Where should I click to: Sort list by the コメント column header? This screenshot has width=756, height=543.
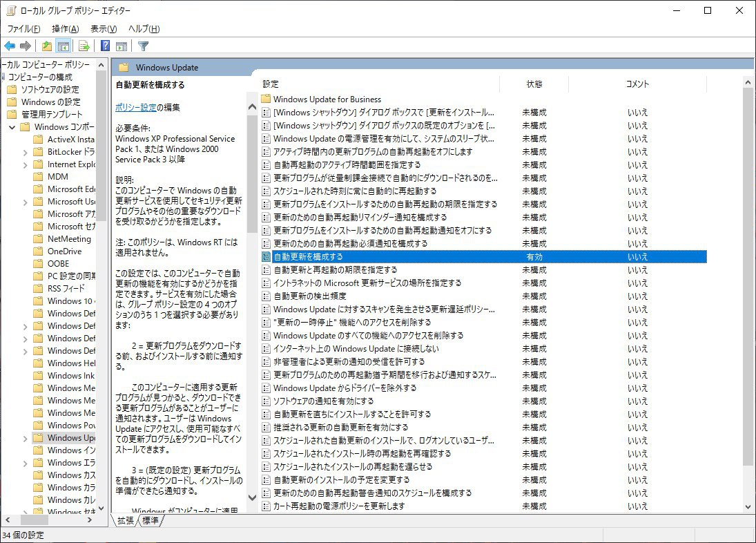coord(637,84)
